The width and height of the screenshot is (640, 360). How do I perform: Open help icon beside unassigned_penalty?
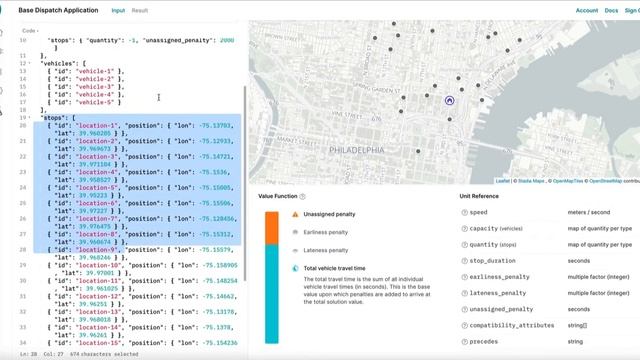point(464,309)
